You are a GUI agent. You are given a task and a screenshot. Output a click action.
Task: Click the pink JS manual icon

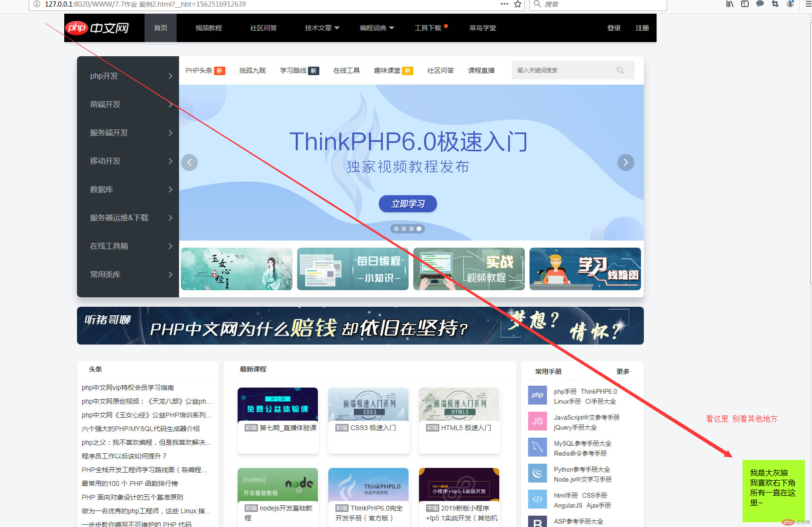[538, 421]
